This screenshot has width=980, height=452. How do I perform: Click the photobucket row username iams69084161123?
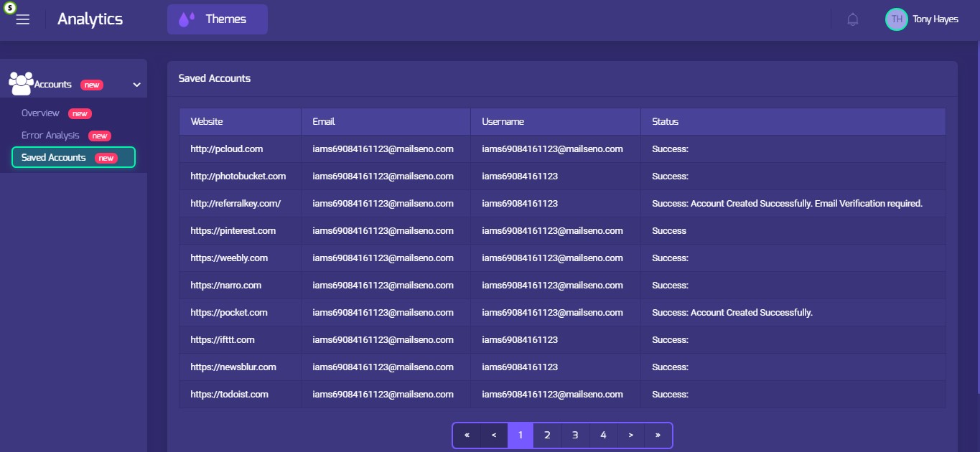[x=520, y=176]
